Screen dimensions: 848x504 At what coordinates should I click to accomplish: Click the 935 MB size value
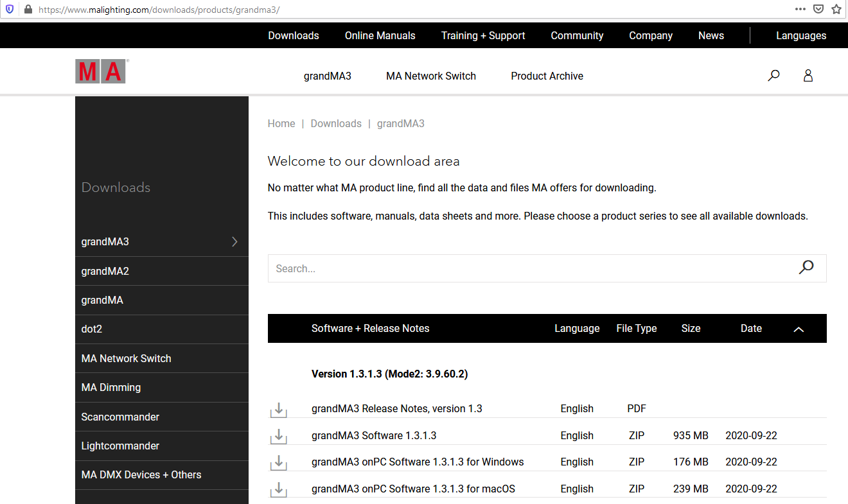tap(691, 435)
